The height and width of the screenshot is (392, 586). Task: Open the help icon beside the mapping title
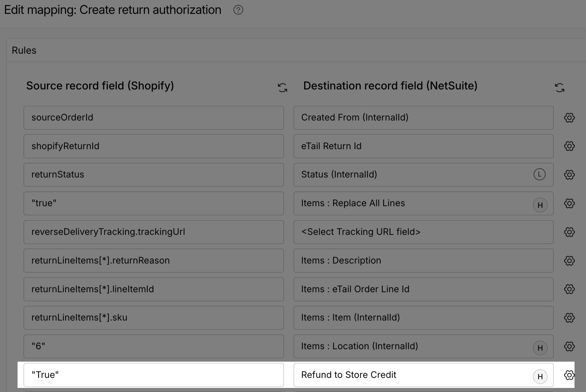[x=238, y=10]
